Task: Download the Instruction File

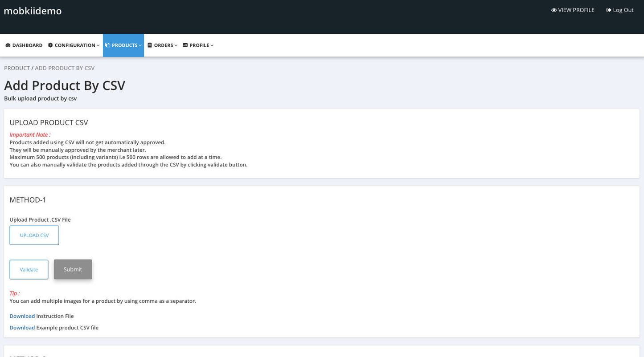Action: (22, 316)
